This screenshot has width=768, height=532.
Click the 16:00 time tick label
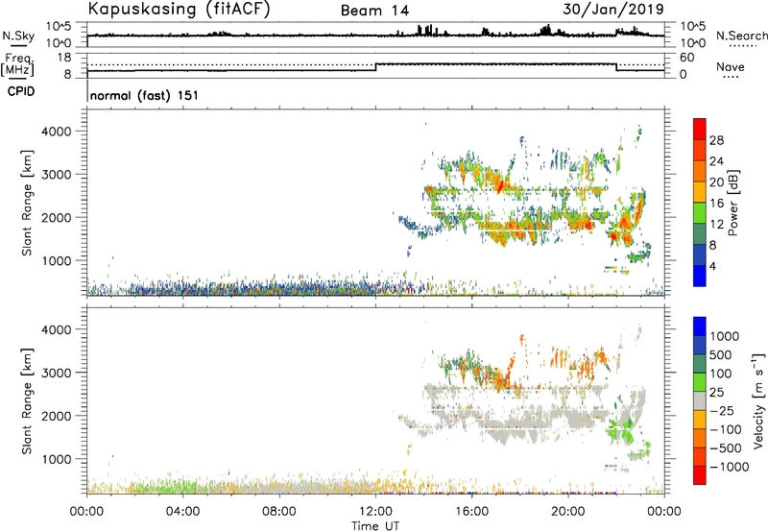pyautogui.click(x=471, y=512)
